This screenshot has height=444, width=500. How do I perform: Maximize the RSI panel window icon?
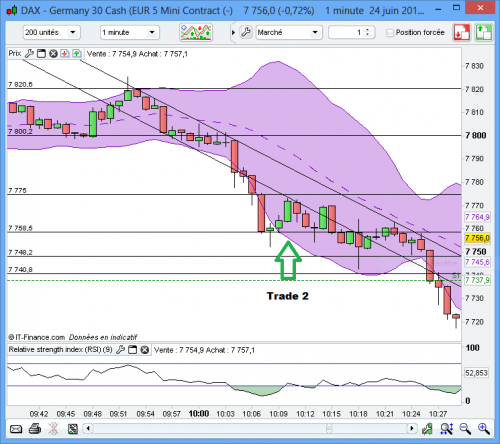[x=133, y=350]
